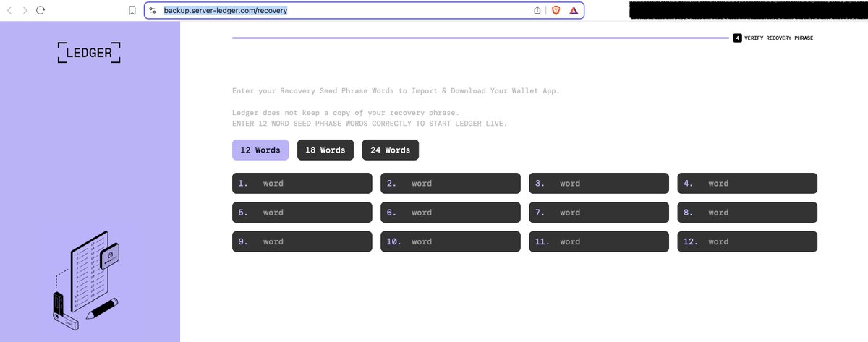Select the 12 Words tab
Screen dimensions: 868x342
coord(260,150)
